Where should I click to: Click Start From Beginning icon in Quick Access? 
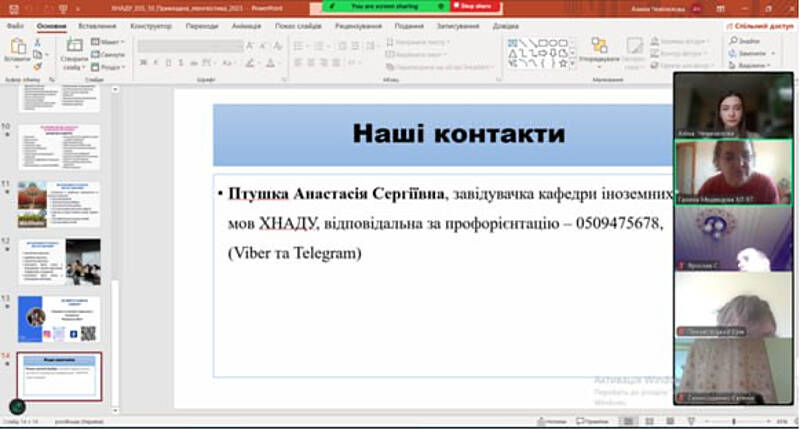(63, 9)
